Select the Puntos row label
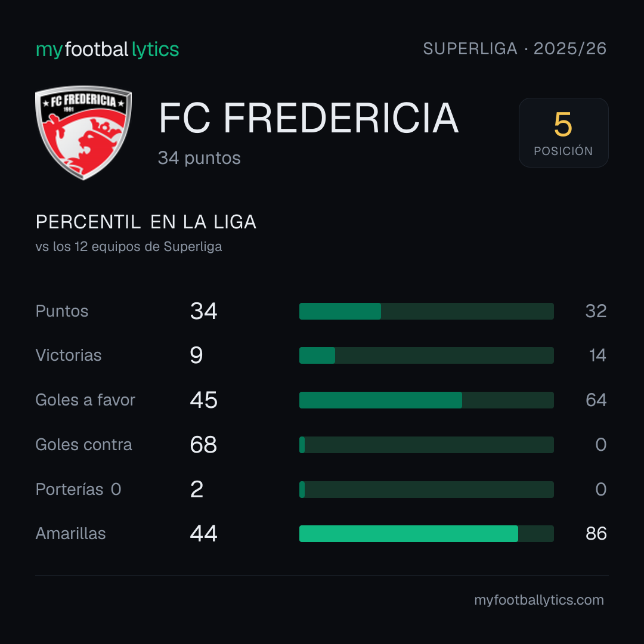 click(62, 311)
